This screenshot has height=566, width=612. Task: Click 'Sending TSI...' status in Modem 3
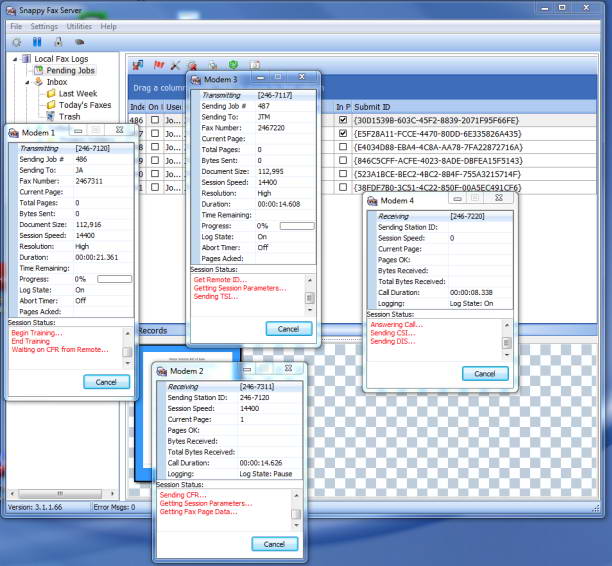click(215, 297)
